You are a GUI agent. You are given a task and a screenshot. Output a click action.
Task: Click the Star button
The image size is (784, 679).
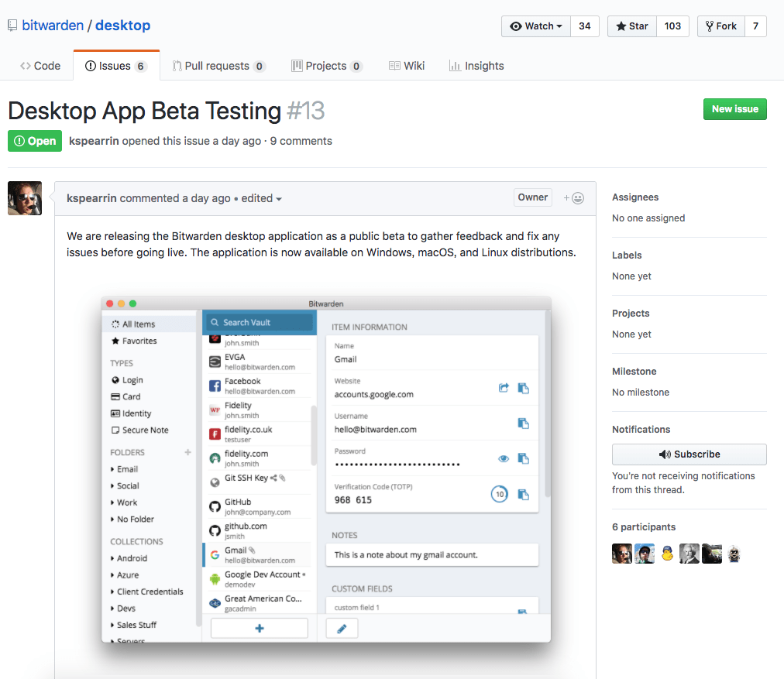632,26
